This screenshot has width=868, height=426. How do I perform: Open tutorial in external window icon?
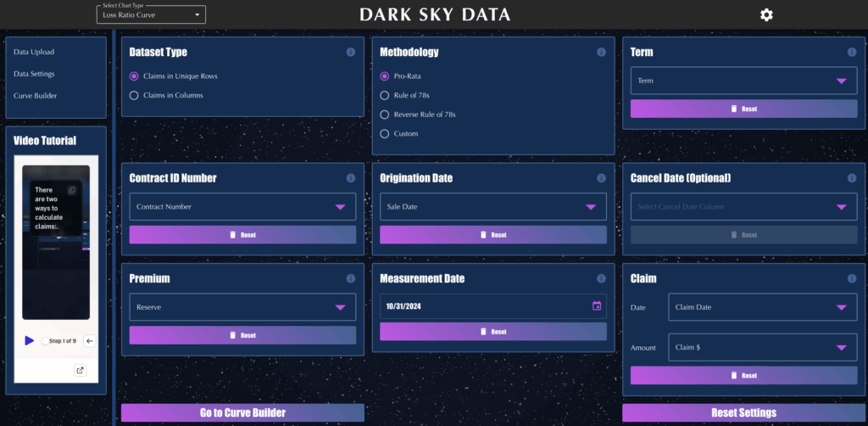81,370
